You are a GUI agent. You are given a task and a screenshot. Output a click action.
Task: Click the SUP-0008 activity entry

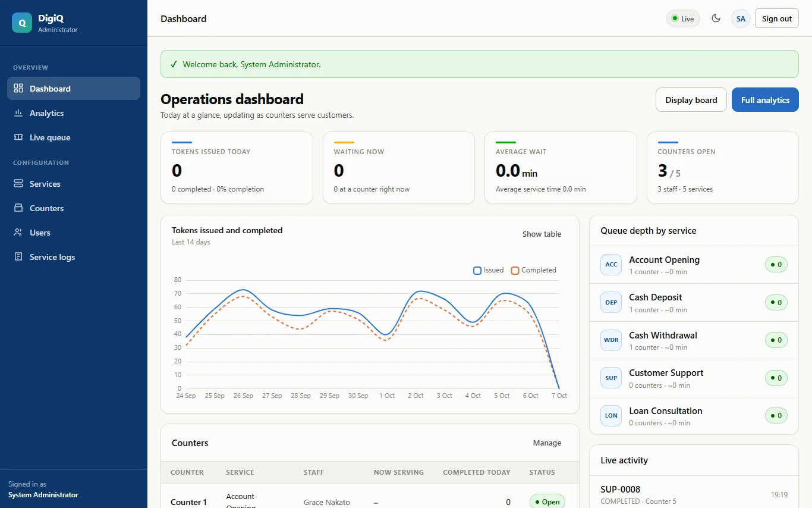coord(694,495)
